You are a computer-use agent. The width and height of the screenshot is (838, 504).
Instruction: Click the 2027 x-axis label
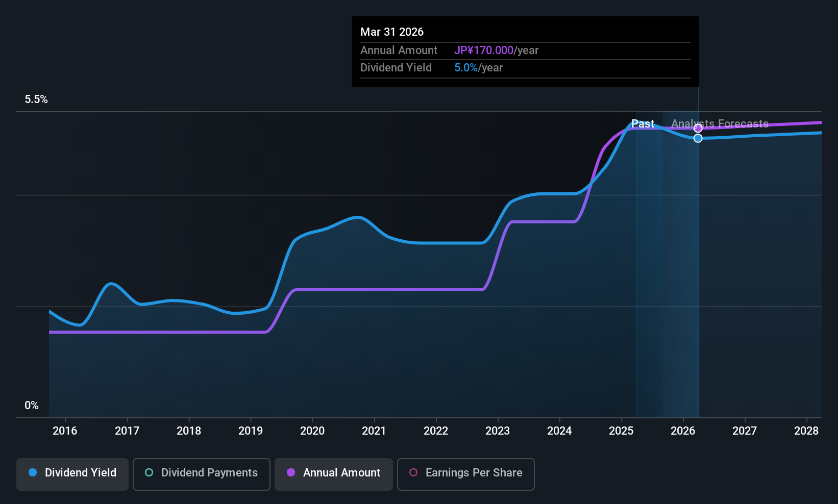click(745, 431)
